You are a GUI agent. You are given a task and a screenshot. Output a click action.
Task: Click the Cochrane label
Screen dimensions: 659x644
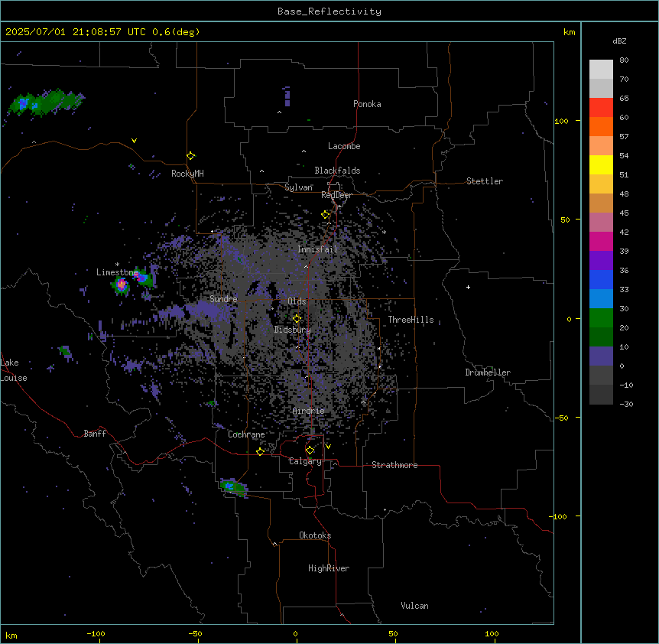pos(246,434)
